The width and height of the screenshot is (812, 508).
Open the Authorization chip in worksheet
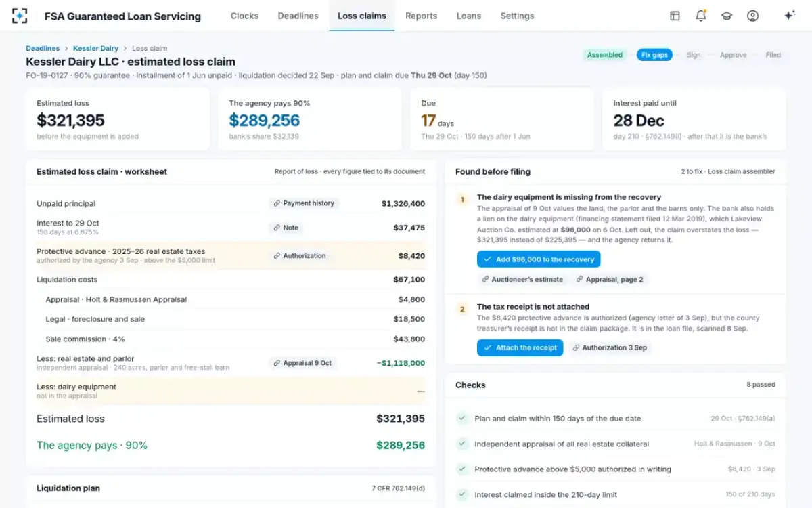(300, 256)
